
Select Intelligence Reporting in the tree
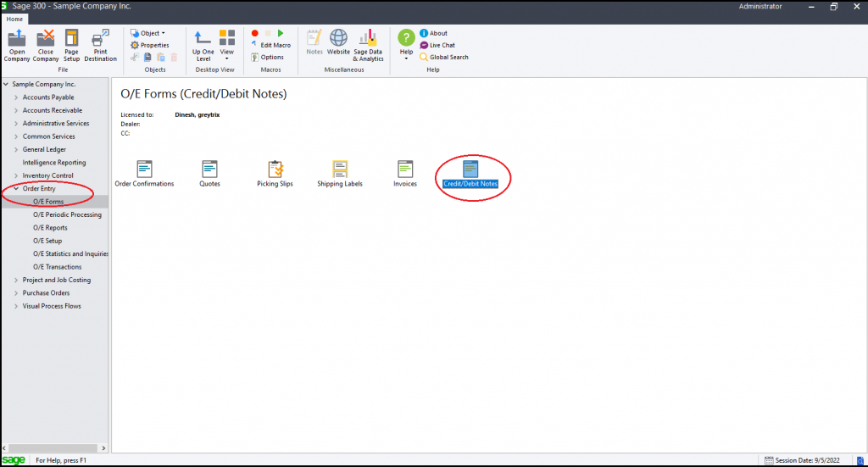tap(53, 163)
